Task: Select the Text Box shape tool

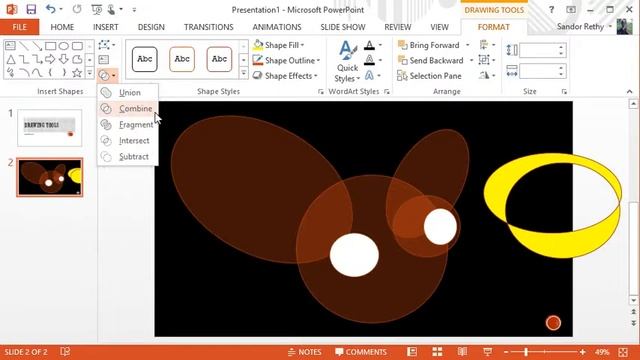Action: [x=11, y=46]
